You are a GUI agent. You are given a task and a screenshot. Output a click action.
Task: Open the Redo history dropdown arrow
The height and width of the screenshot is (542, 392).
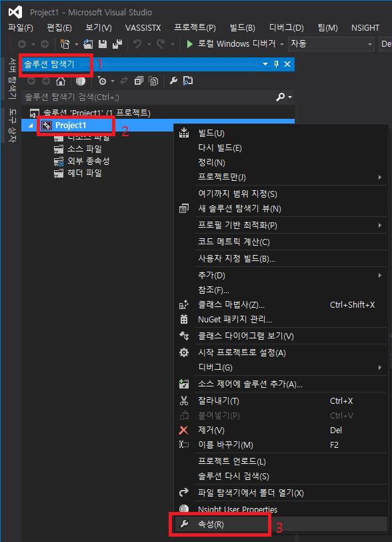172,44
